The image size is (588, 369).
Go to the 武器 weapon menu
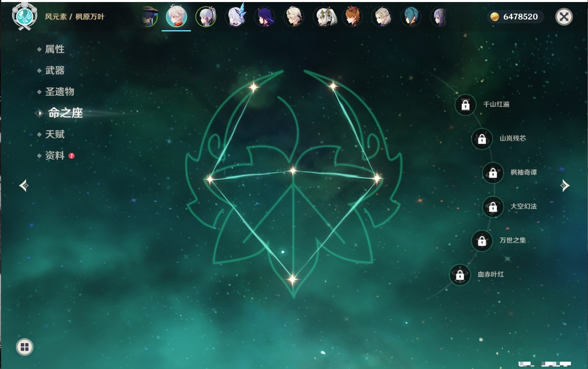(55, 71)
